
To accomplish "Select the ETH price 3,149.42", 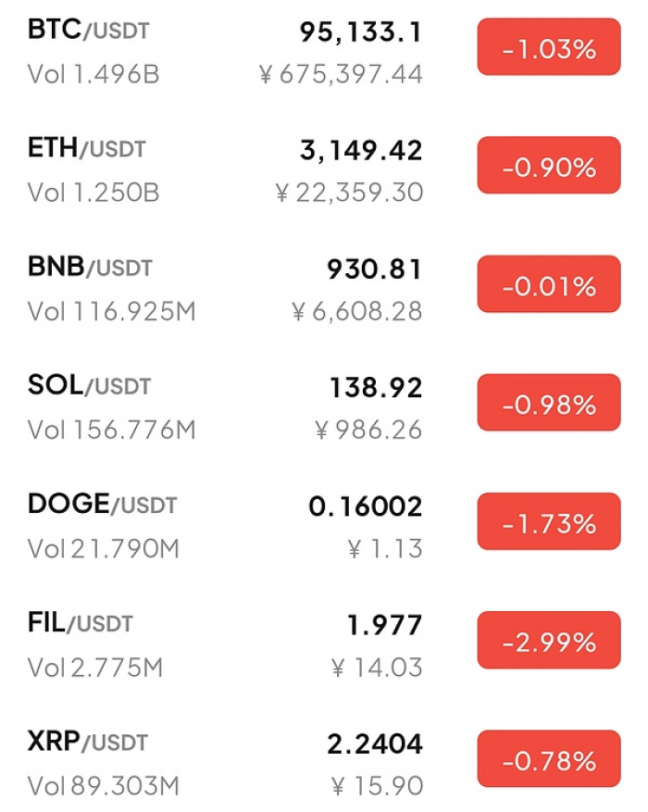I will 360,151.
